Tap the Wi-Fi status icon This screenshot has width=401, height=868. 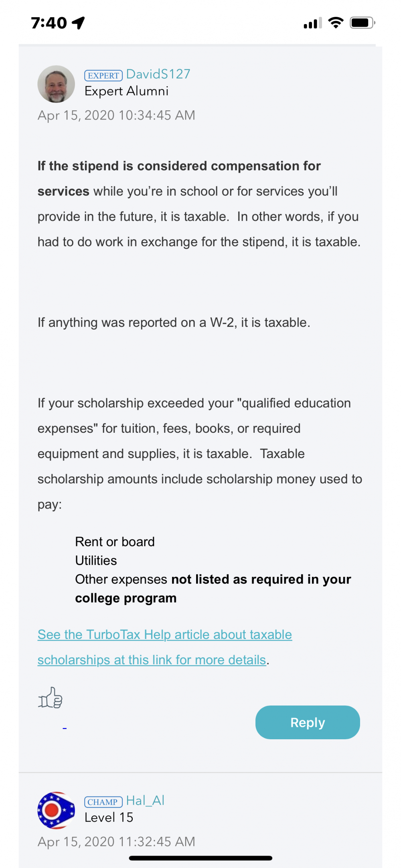tap(336, 22)
